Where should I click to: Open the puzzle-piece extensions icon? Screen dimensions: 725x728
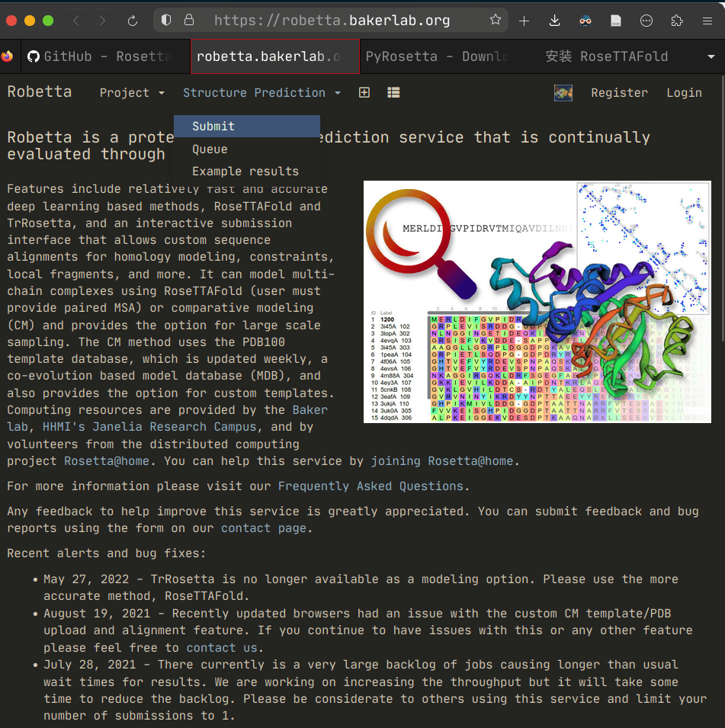677,21
